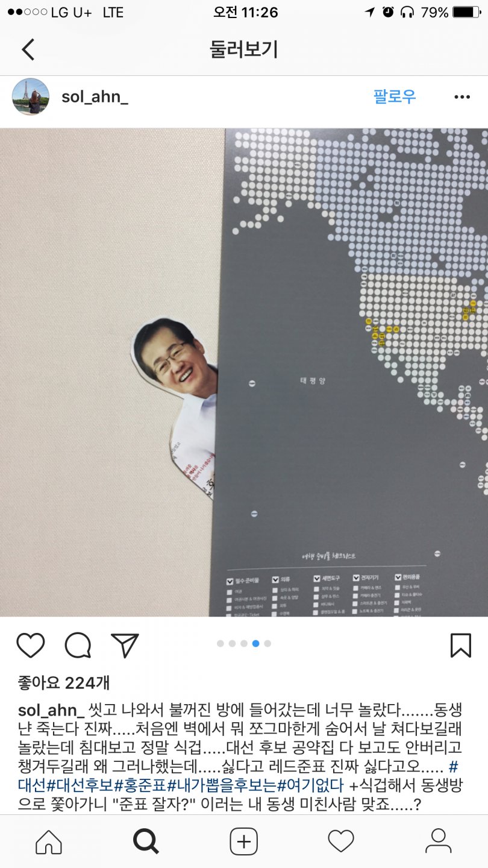Screen dimensions: 488x868
Task: Save post with bookmark icon
Action: (x=461, y=645)
